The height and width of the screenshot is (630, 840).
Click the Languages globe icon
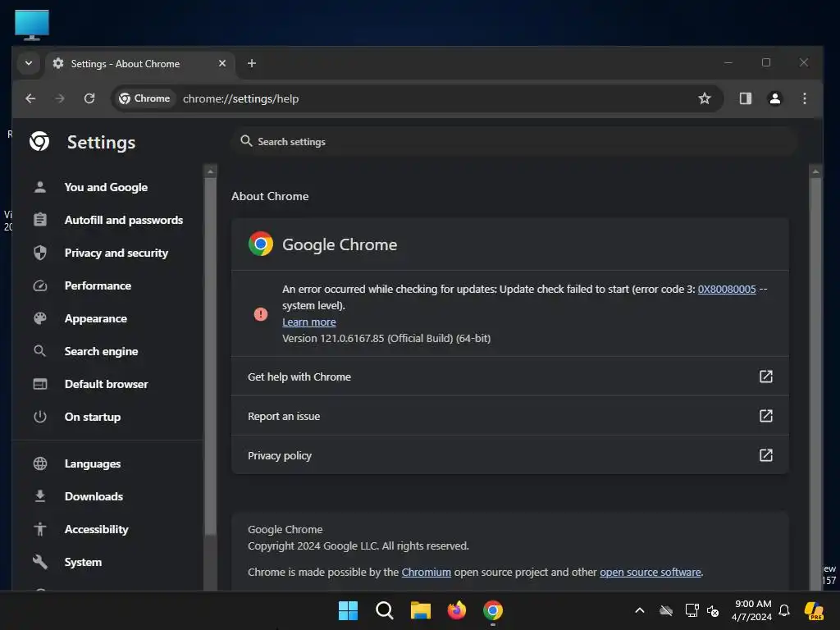click(x=40, y=464)
